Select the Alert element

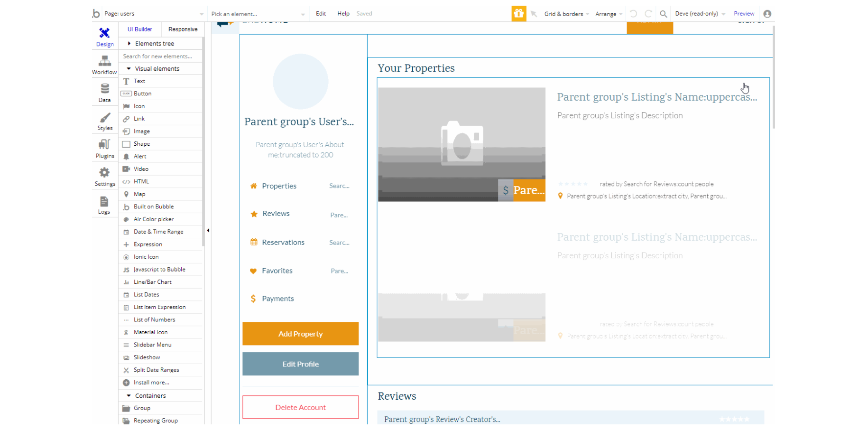coord(160,157)
